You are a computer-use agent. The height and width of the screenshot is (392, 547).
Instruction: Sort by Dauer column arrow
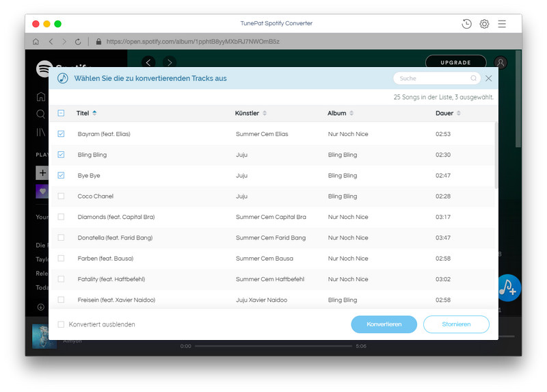pos(459,113)
